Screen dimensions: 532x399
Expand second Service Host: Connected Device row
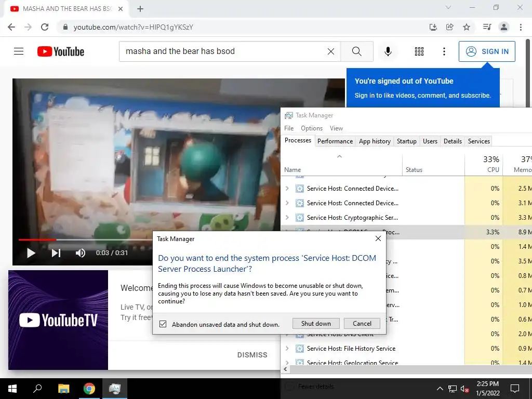point(287,203)
